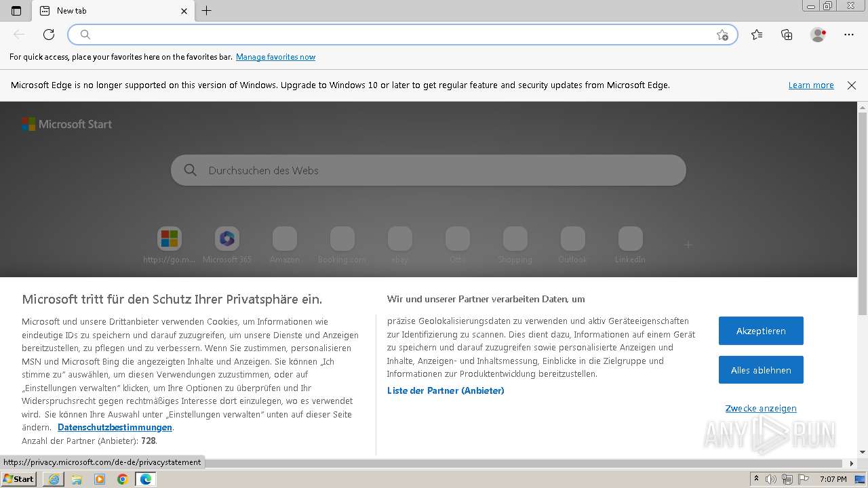The image size is (868, 488).
Task: Open the ebay quick link tile
Action: tap(400, 245)
